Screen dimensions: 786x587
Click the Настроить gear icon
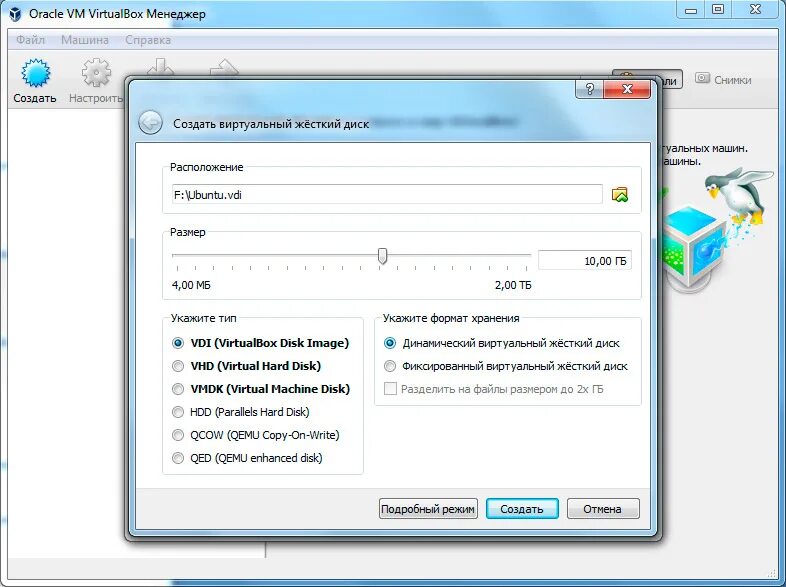[x=96, y=73]
